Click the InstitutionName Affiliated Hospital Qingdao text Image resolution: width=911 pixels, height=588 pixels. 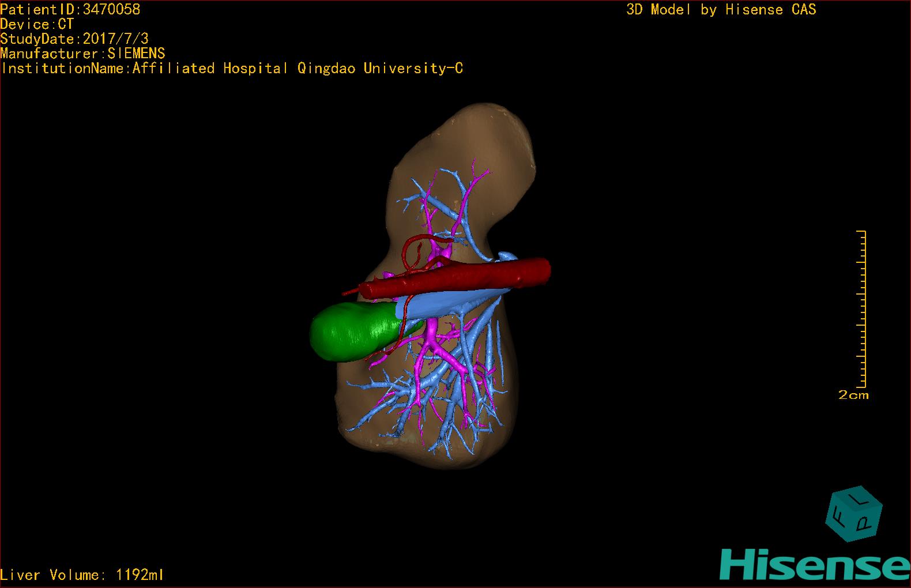pos(232,69)
